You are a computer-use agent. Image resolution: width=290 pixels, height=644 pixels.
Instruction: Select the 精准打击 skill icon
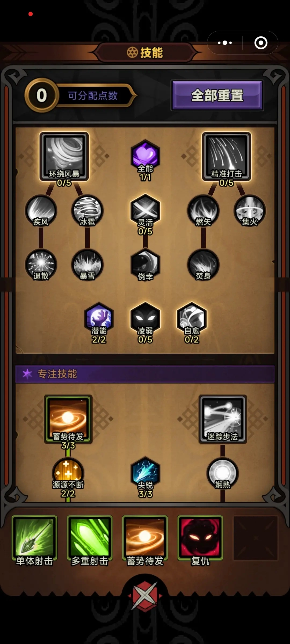(226, 156)
